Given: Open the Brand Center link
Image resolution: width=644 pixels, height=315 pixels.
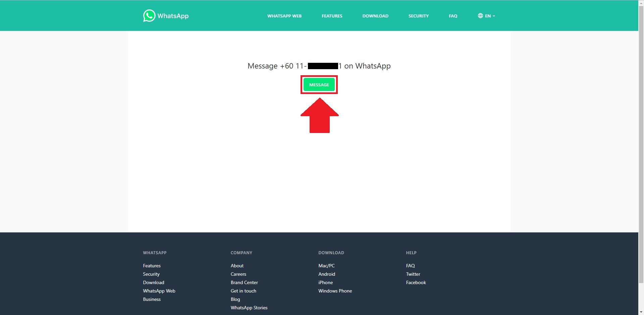Looking at the screenshot, I should point(244,282).
